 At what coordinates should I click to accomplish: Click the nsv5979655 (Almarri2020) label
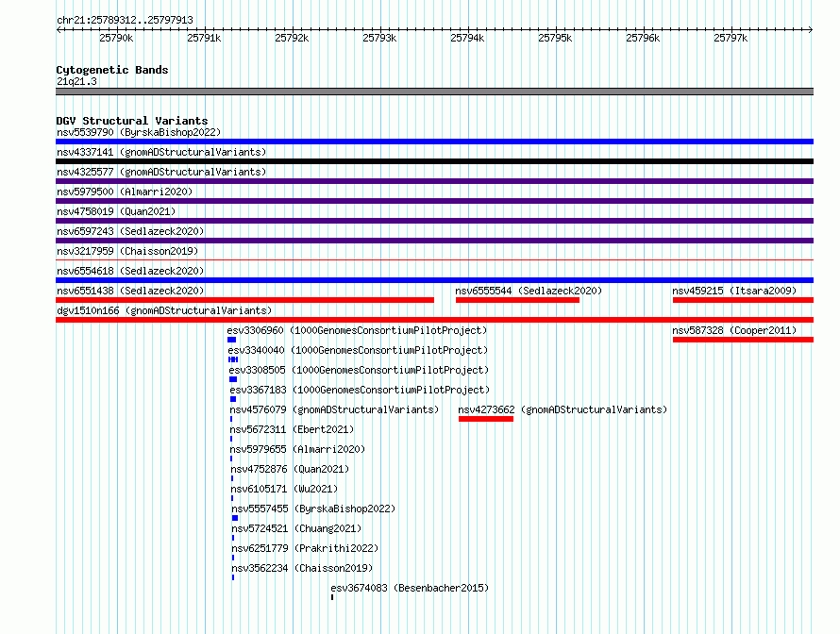(298, 449)
